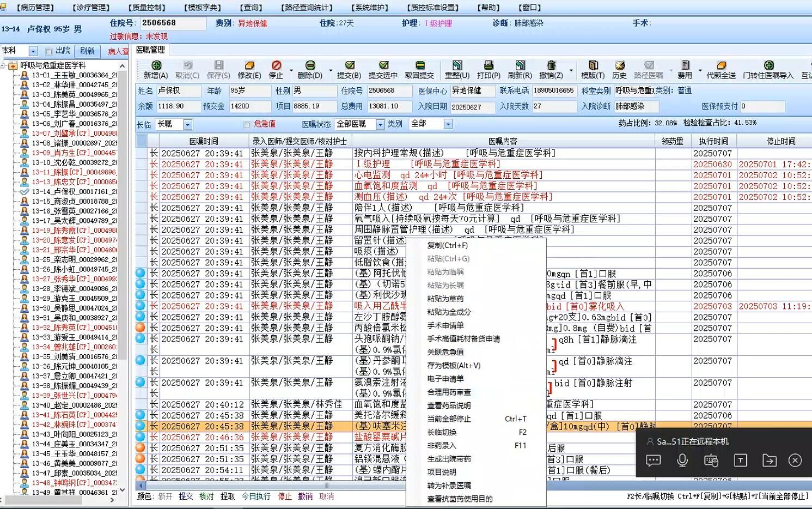
Task: Click the 入院诊断 field 肺部感染
Action: (637, 106)
